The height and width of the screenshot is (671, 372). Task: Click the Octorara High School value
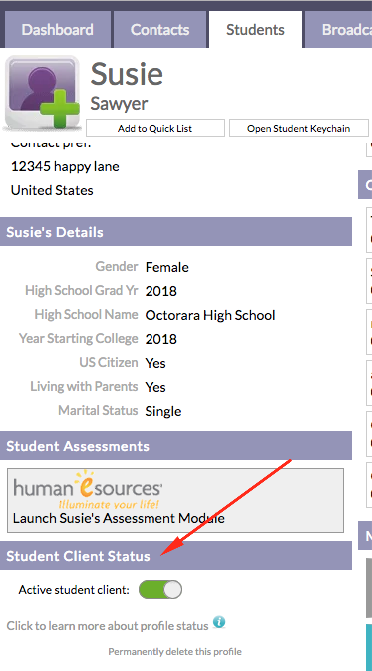[210, 315]
